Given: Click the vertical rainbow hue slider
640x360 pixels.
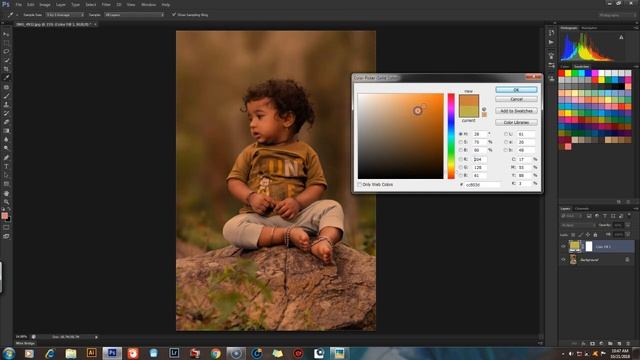Looking at the screenshot, I should tap(451, 136).
